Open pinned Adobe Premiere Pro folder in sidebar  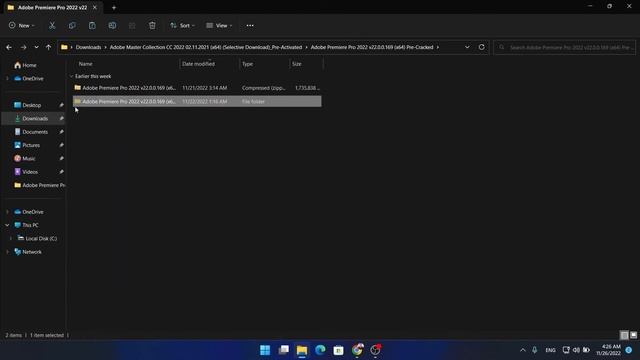pyautogui.click(x=39, y=185)
